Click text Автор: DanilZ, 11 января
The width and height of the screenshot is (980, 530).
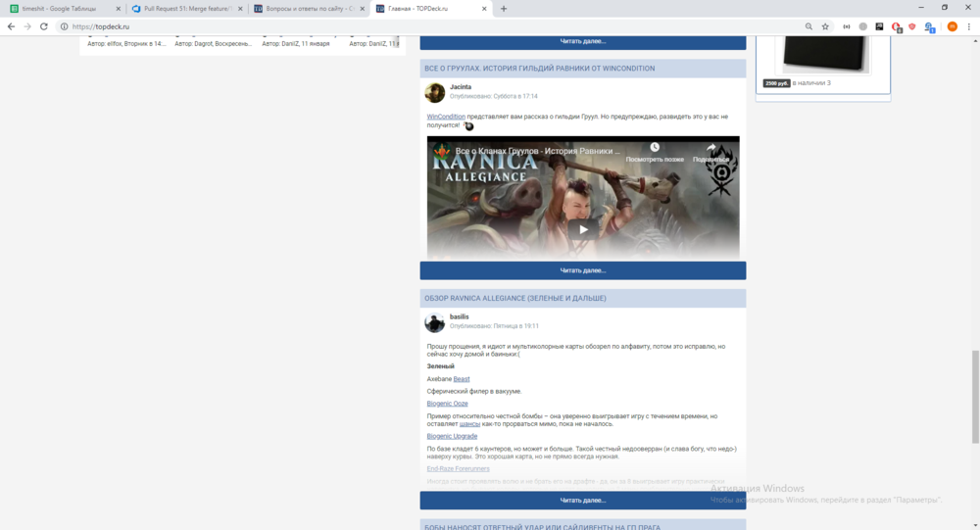(296, 44)
